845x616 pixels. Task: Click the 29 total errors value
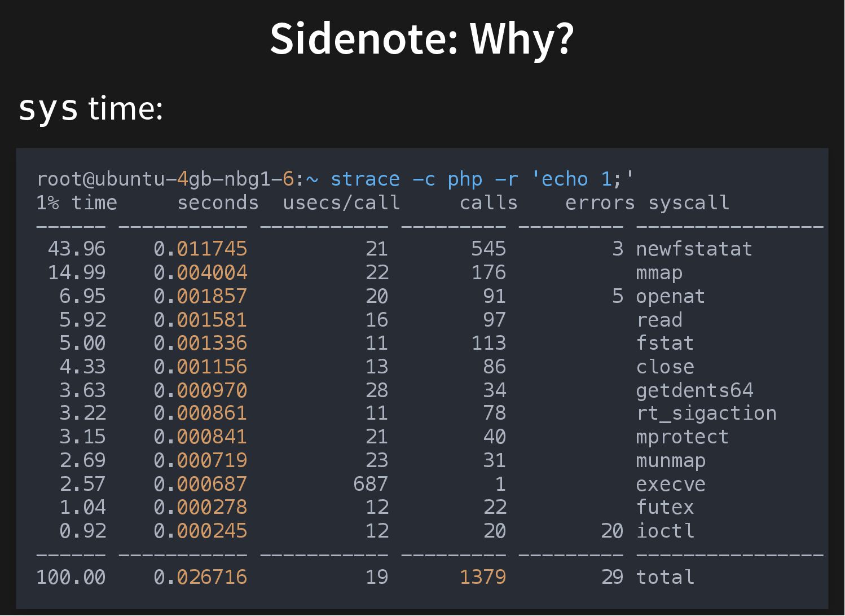click(x=612, y=578)
